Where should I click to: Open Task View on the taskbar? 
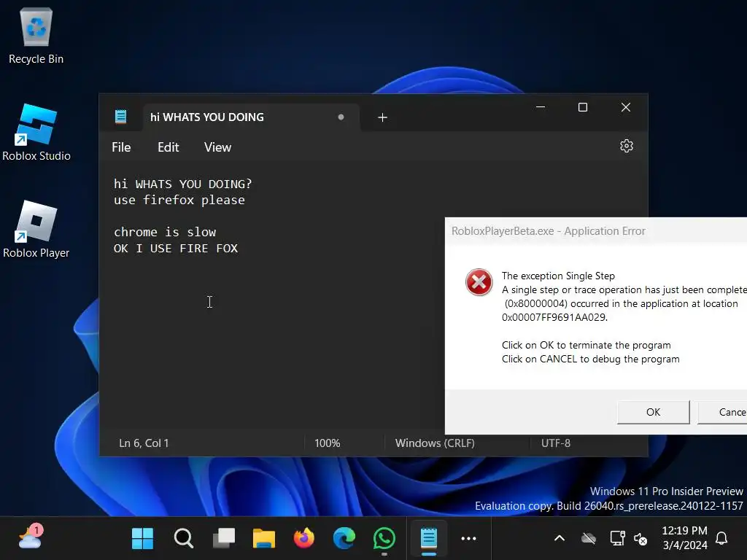[x=224, y=539]
